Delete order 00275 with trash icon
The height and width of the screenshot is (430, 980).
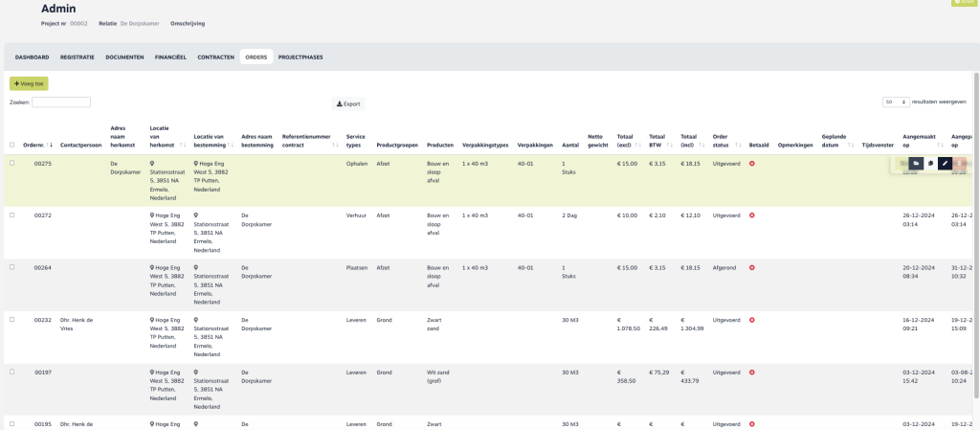tap(961, 164)
